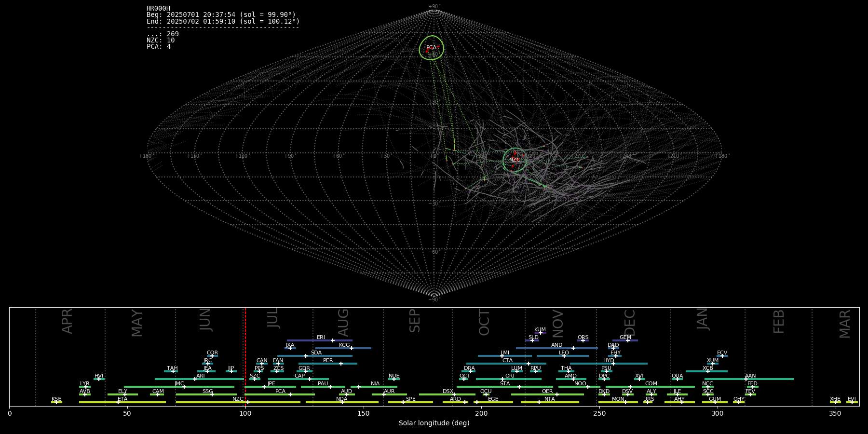Image resolution: width=868 pixels, height=434 pixels.
Task: Click the AND shower label in timeline
Action: pyautogui.click(x=557, y=345)
